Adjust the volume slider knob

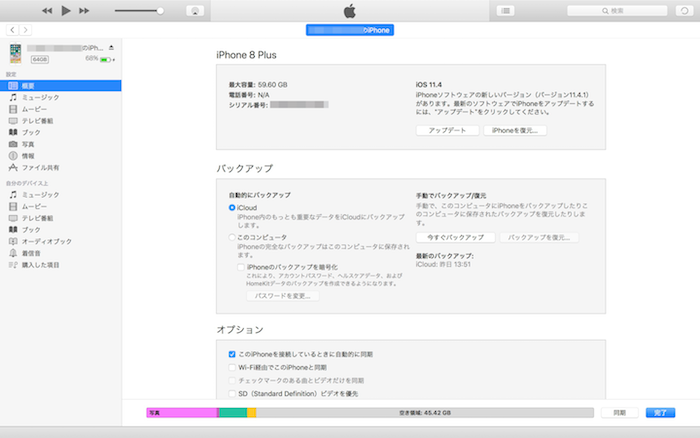(x=160, y=11)
